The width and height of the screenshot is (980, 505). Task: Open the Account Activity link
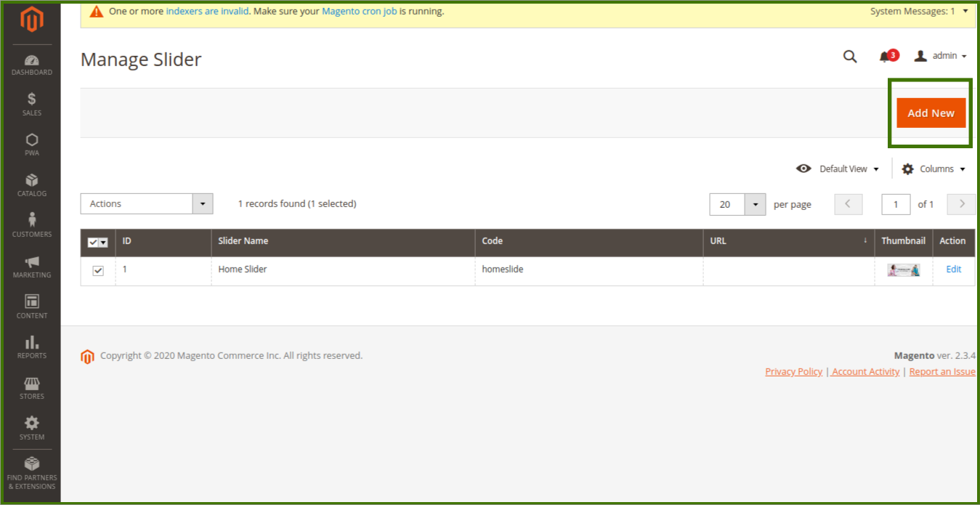point(864,371)
